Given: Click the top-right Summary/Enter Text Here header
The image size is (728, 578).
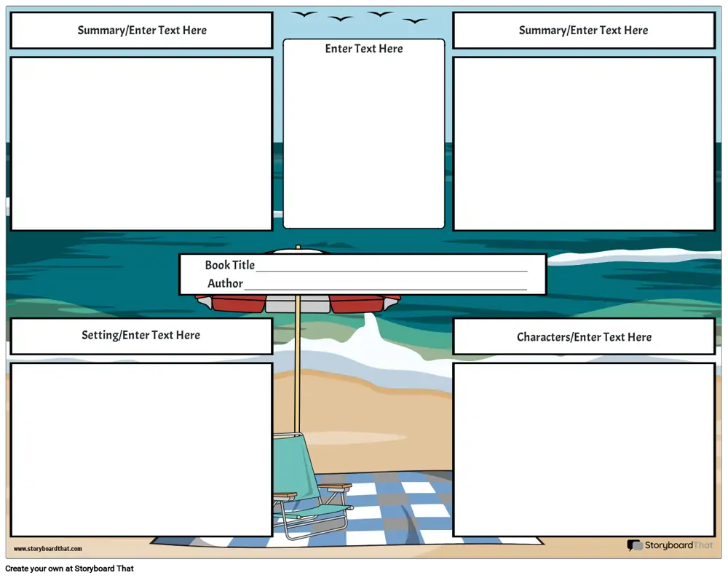Looking at the screenshot, I should click(x=583, y=31).
